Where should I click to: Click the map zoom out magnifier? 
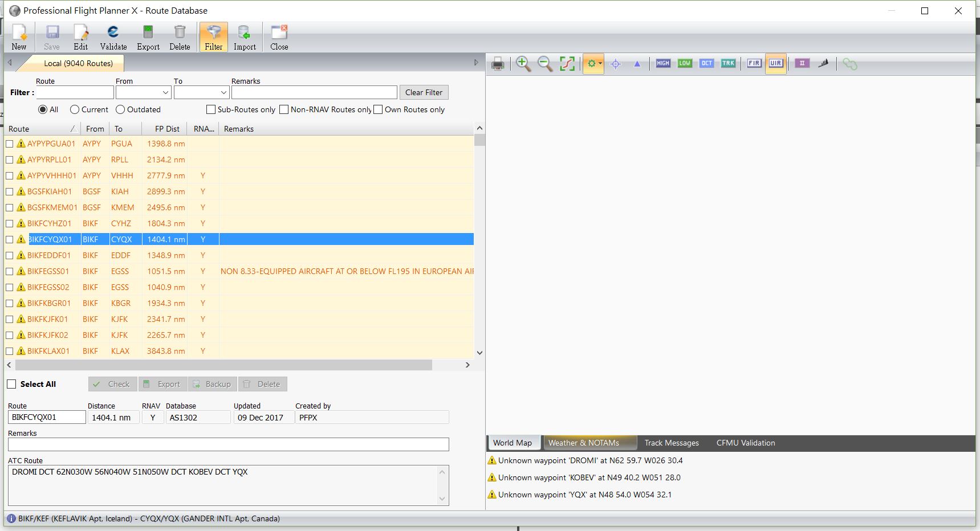click(x=545, y=64)
